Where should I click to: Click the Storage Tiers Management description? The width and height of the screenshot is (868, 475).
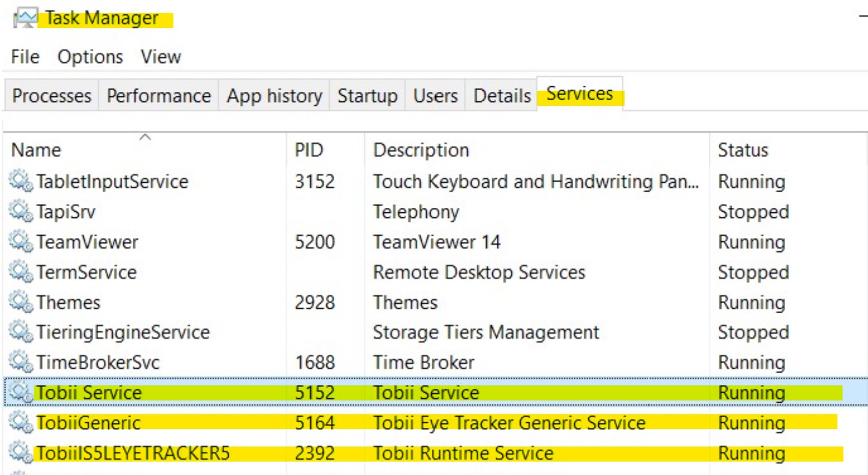486,332
